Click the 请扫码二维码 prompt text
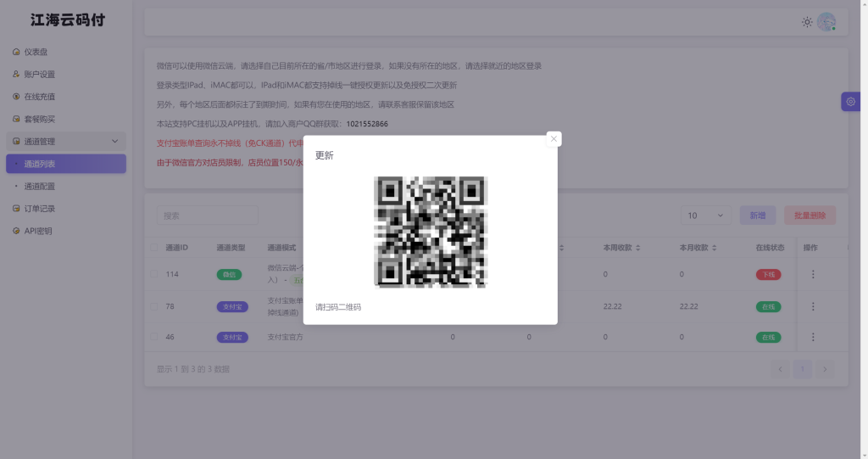The image size is (868, 459). click(338, 307)
